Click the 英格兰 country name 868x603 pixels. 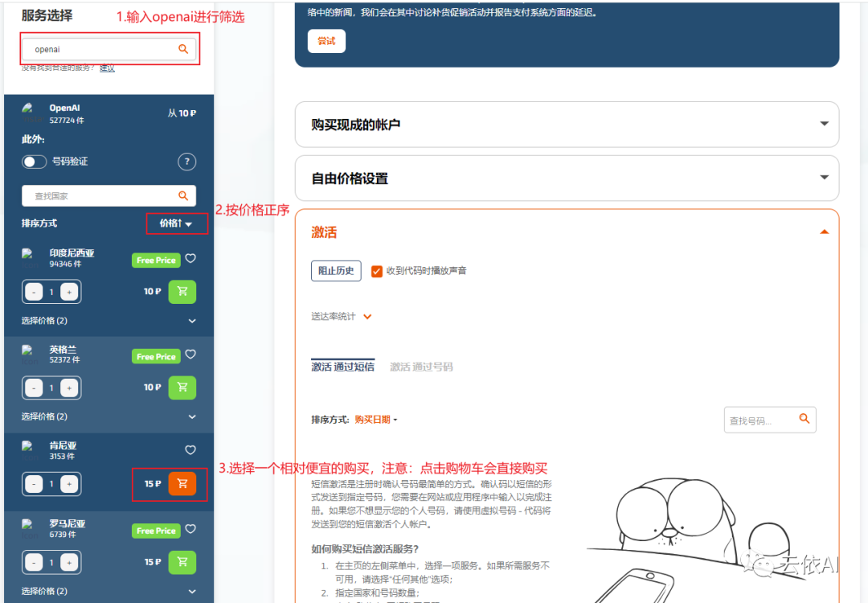pos(63,350)
